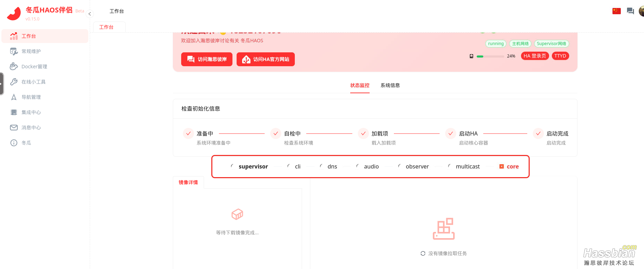Switch language via the China flag icon
Screen dimensions: 644x269
616,11
